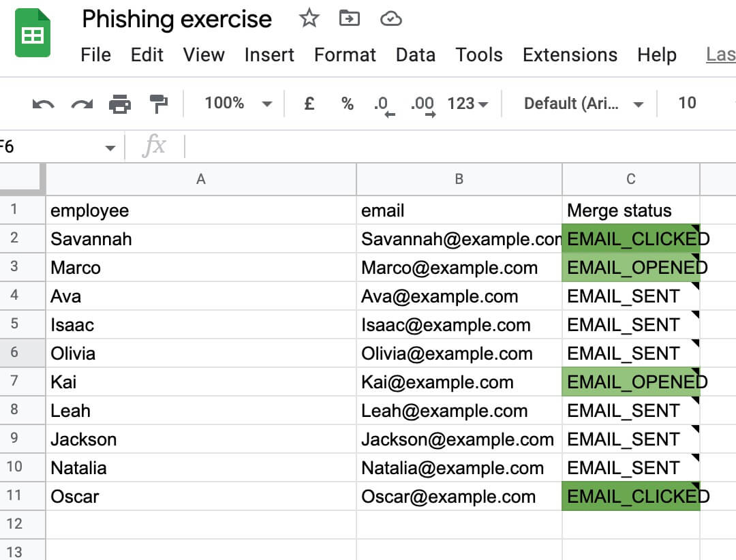The height and width of the screenshot is (560, 736).
Task: Open the Format menu
Action: pyautogui.click(x=345, y=55)
